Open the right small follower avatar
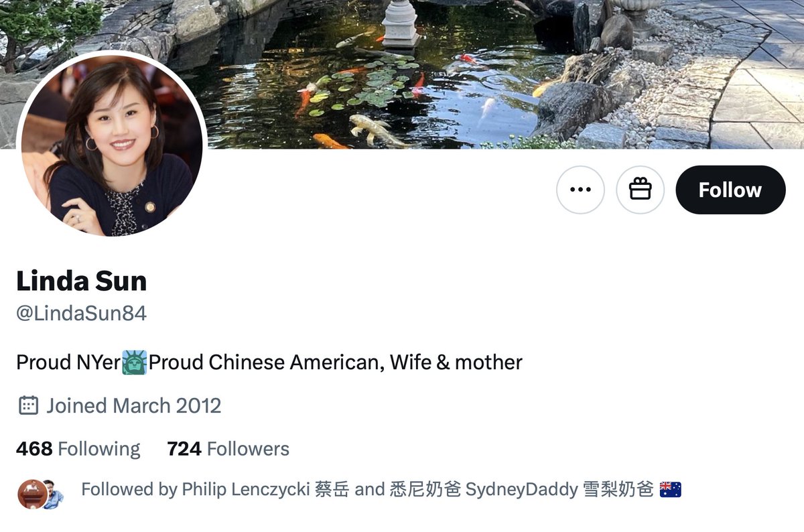The width and height of the screenshot is (804, 532). coord(53,496)
